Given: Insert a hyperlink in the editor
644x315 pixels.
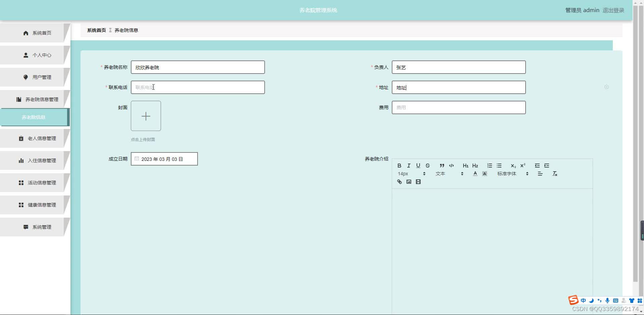Looking at the screenshot, I should coord(399,182).
